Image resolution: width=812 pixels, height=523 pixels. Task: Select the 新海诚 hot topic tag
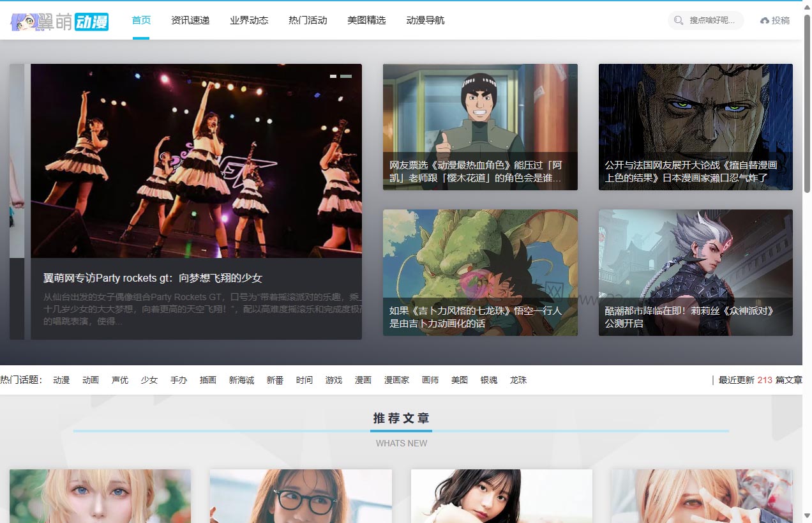tap(241, 379)
